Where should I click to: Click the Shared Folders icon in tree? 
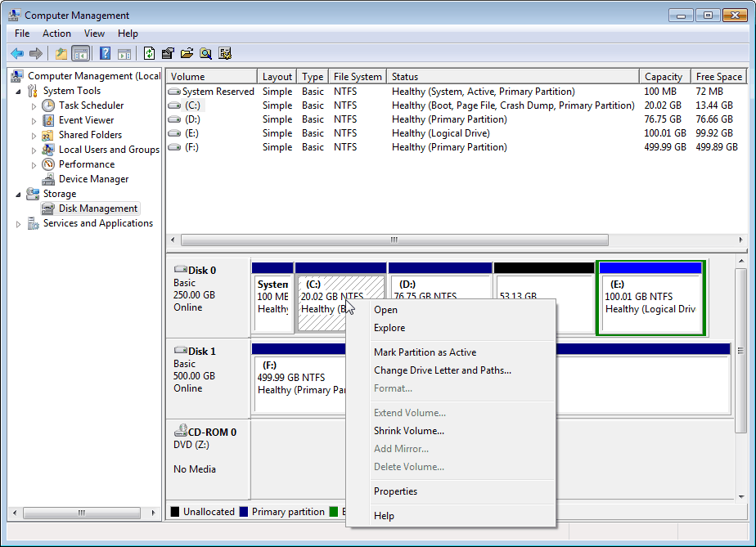(x=47, y=136)
